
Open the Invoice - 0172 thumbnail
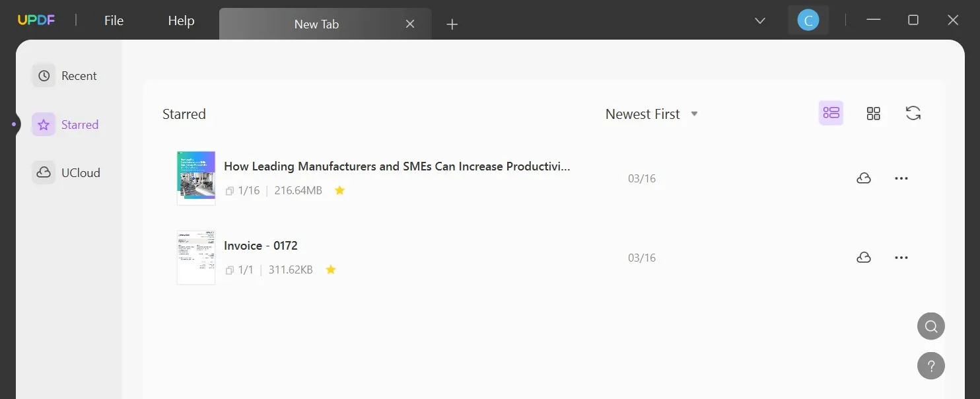196,258
